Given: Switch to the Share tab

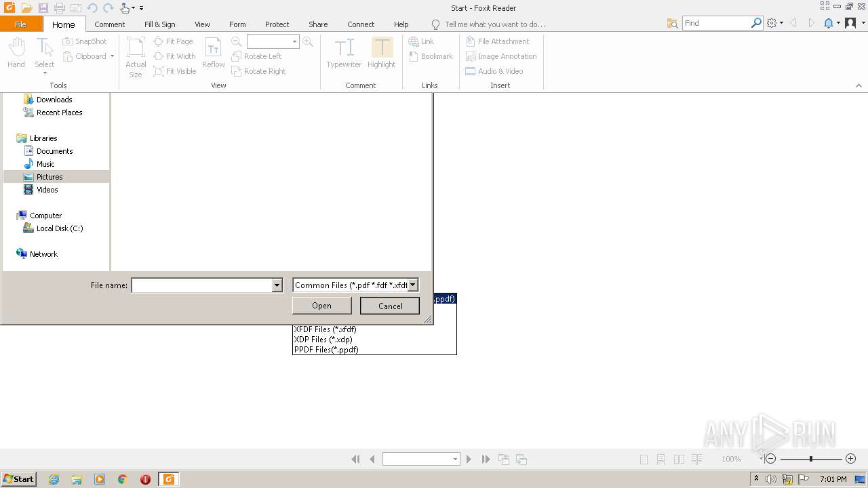Looking at the screenshot, I should click(318, 24).
